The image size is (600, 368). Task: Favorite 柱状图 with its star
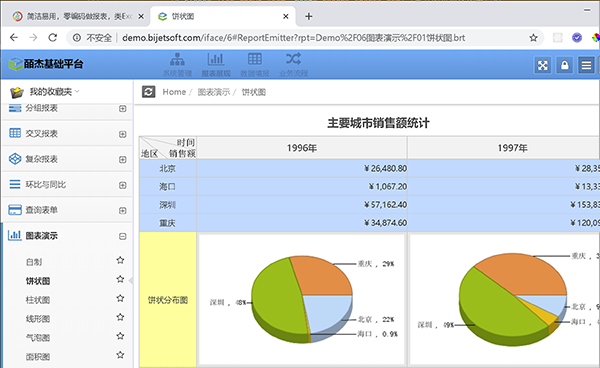tap(120, 298)
